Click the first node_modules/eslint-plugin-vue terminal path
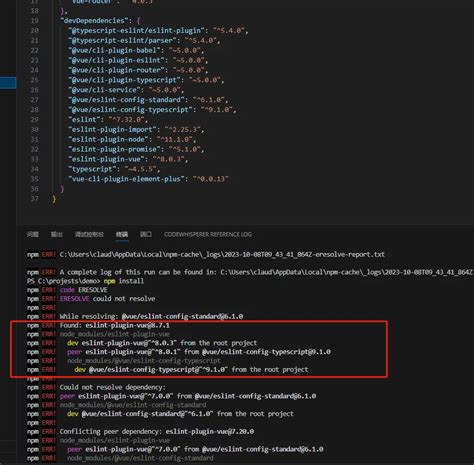474x465 pixels. 115,334
